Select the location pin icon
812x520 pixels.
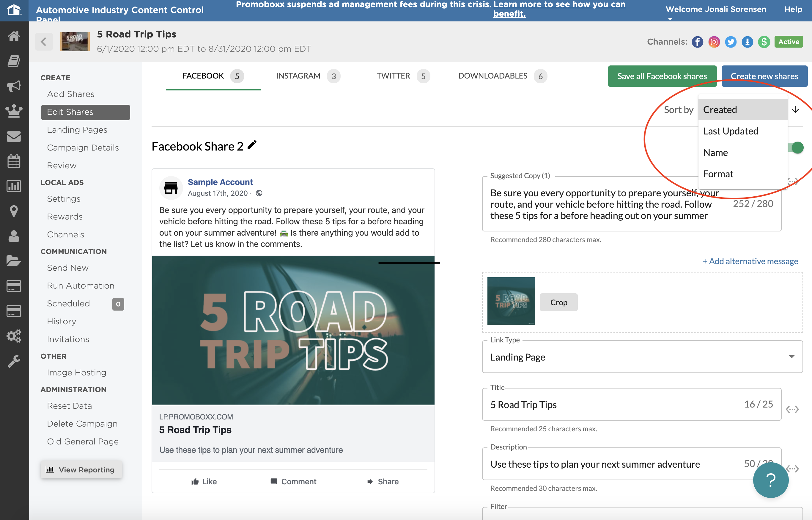14,211
